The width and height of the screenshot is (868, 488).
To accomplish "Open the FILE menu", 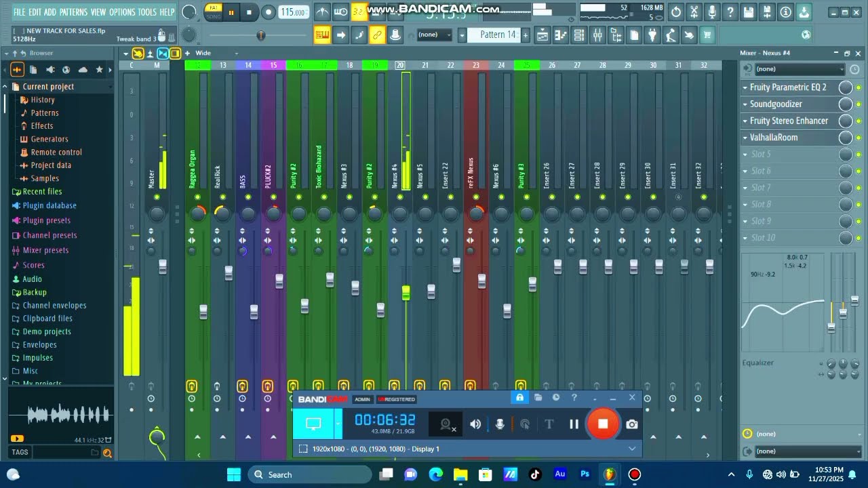I will click(19, 12).
